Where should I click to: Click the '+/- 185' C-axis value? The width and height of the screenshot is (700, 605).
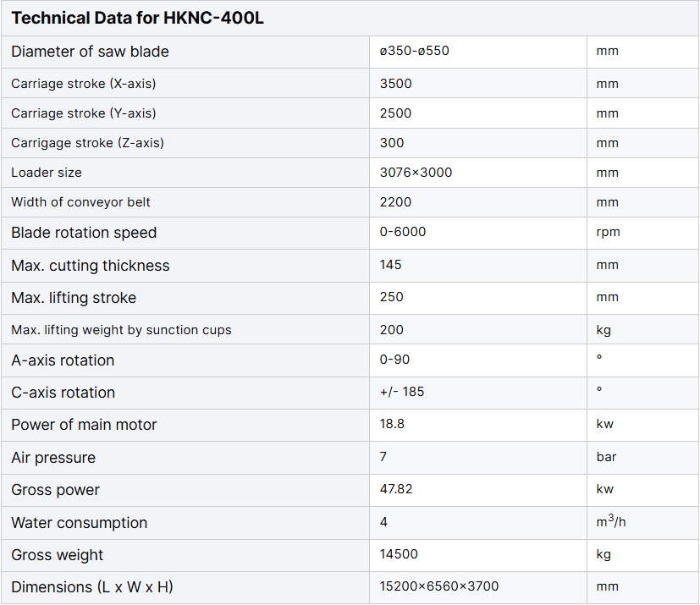[x=401, y=392]
